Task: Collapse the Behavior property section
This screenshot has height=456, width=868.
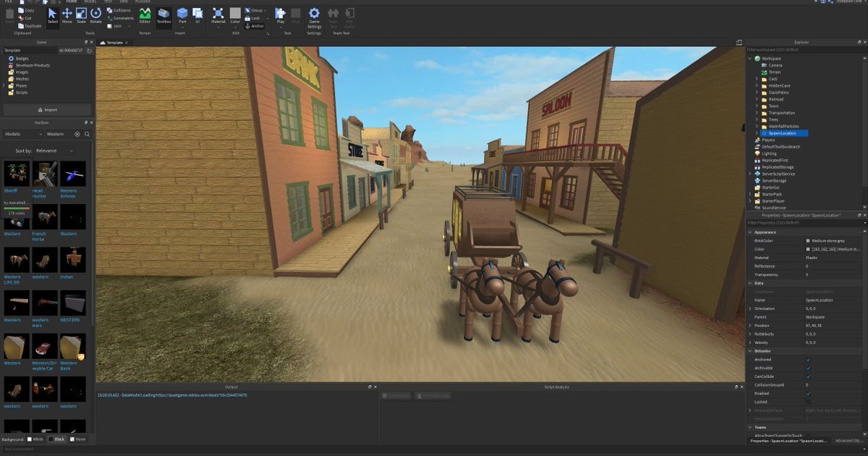Action: coord(749,351)
